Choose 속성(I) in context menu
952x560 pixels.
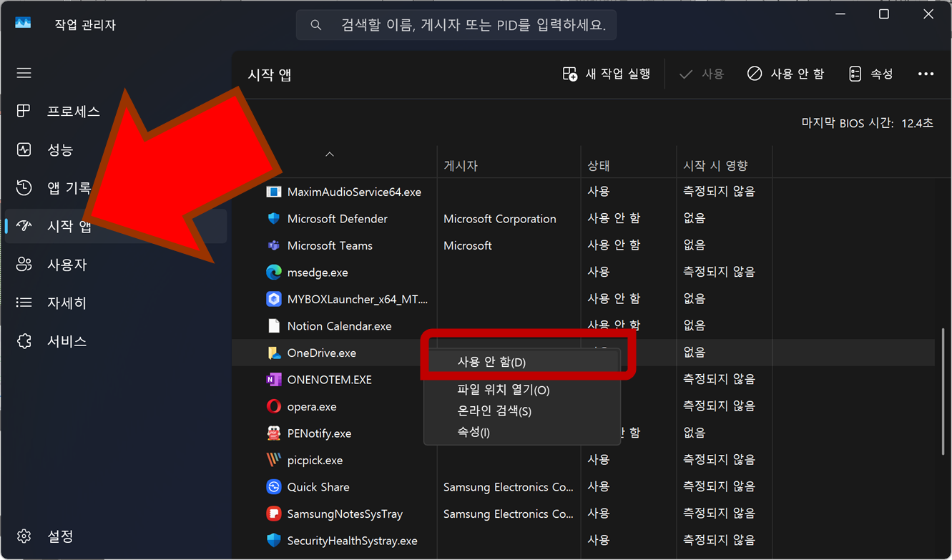522,432
